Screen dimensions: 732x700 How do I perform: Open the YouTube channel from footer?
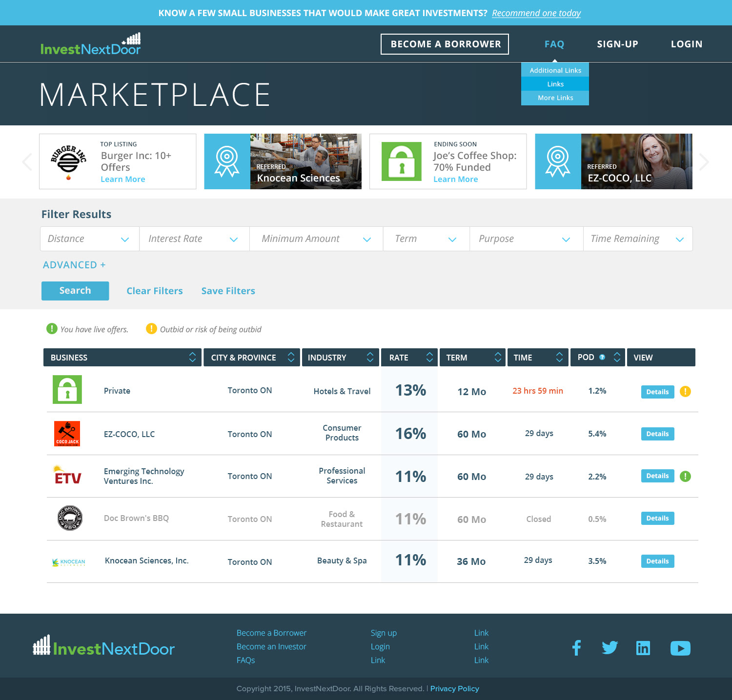click(680, 648)
